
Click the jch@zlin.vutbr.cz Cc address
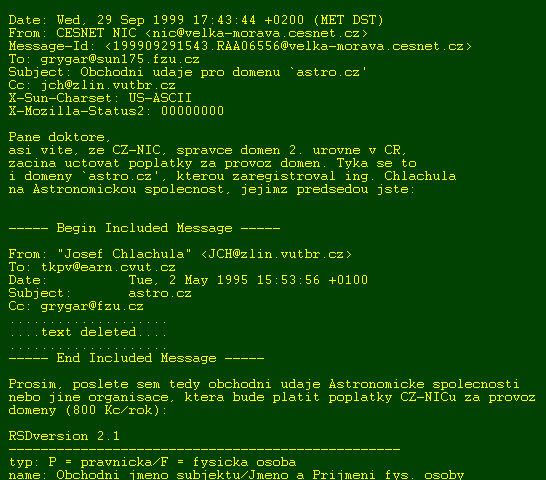[x=108, y=85]
